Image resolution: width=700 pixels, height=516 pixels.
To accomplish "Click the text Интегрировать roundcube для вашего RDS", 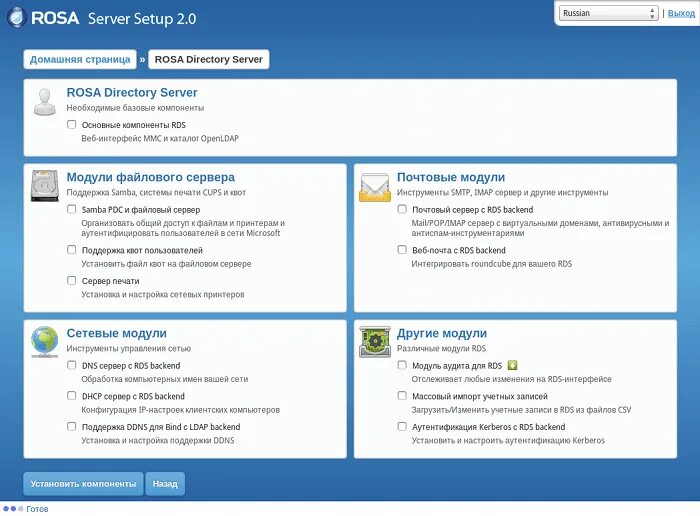I will click(492, 264).
